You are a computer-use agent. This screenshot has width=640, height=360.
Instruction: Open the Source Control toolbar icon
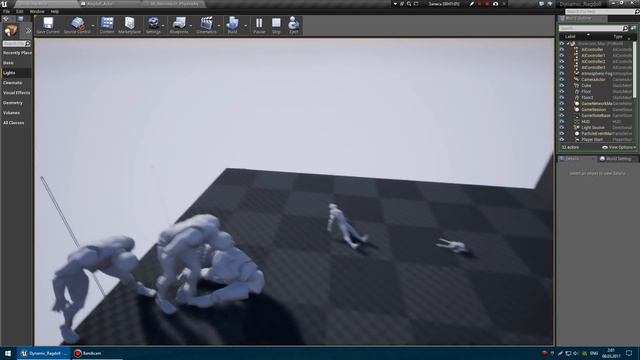[77, 25]
